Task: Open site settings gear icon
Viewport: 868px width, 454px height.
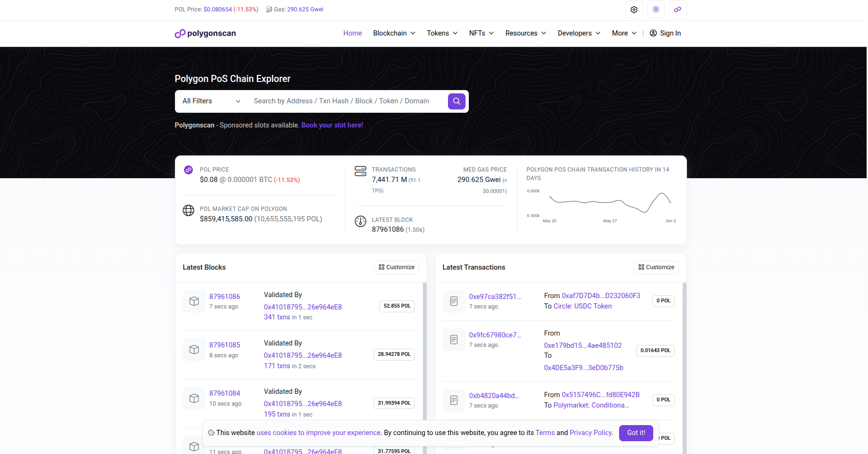Action: point(634,9)
